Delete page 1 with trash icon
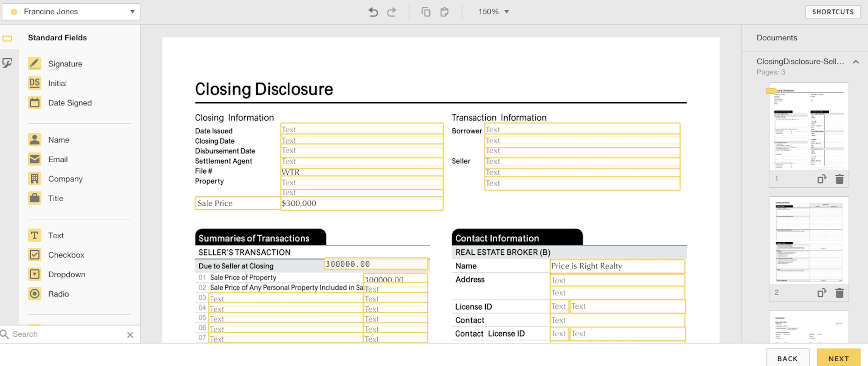 (839, 179)
